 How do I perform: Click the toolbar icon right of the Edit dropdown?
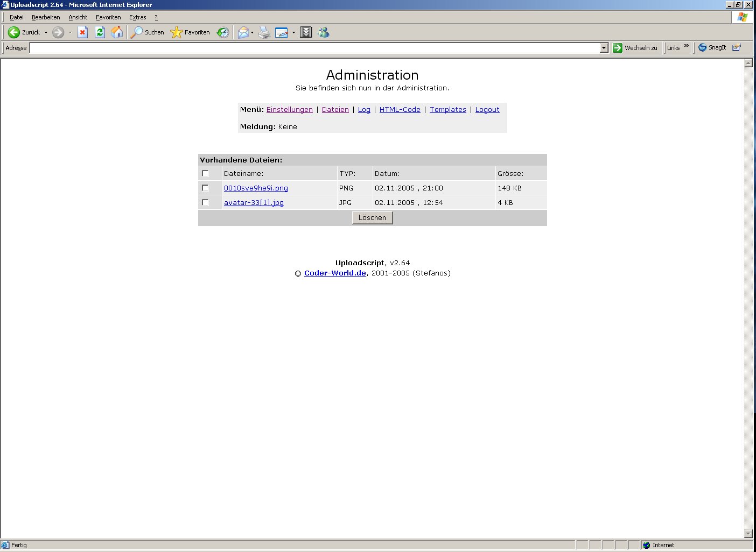[x=306, y=32]
